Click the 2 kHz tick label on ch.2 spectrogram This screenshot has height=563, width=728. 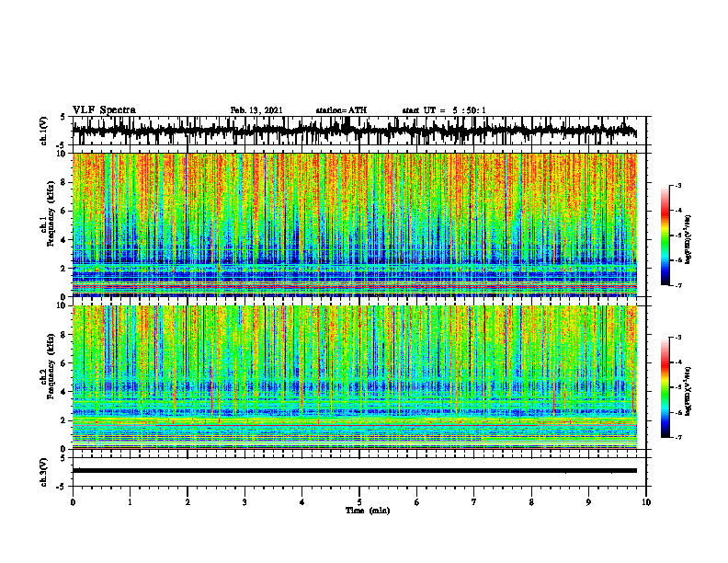(64, 420)
